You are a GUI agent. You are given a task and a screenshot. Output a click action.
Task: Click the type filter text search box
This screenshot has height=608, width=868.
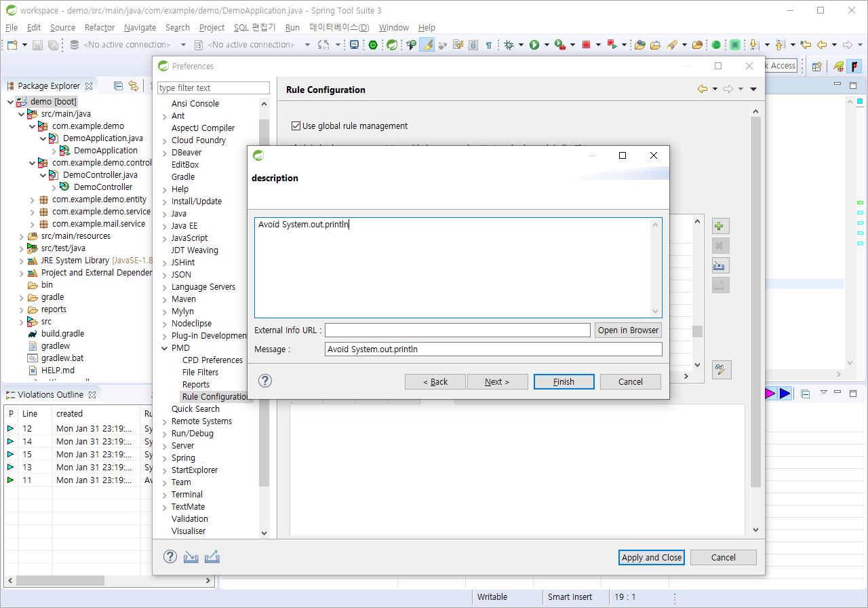[x=214, y=88]
